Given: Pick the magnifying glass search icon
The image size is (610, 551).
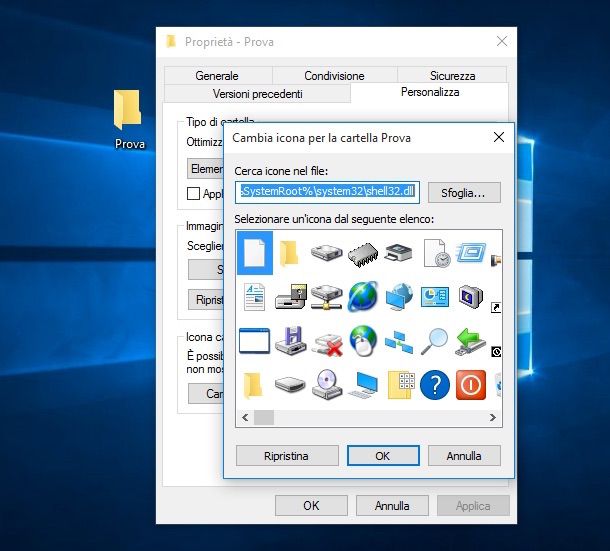Looking at the screenshot, I should [435, 340].
